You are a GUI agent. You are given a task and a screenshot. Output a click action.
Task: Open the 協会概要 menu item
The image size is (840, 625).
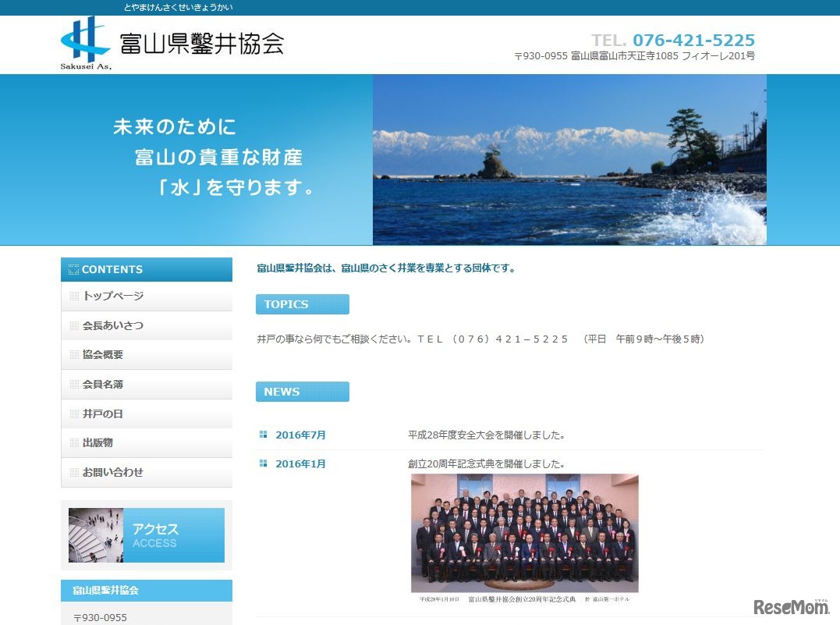click(147, 355)
